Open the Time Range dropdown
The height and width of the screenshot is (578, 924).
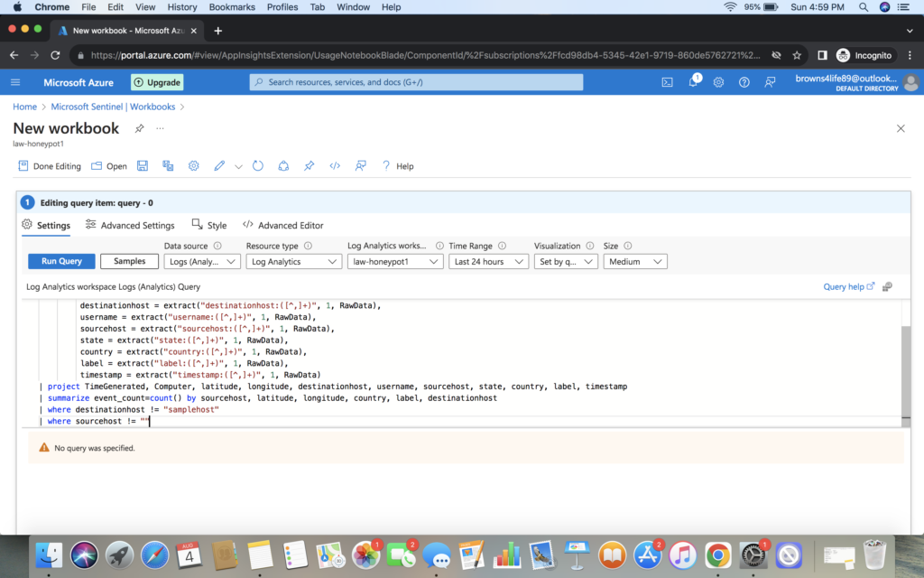pos(488,261)
